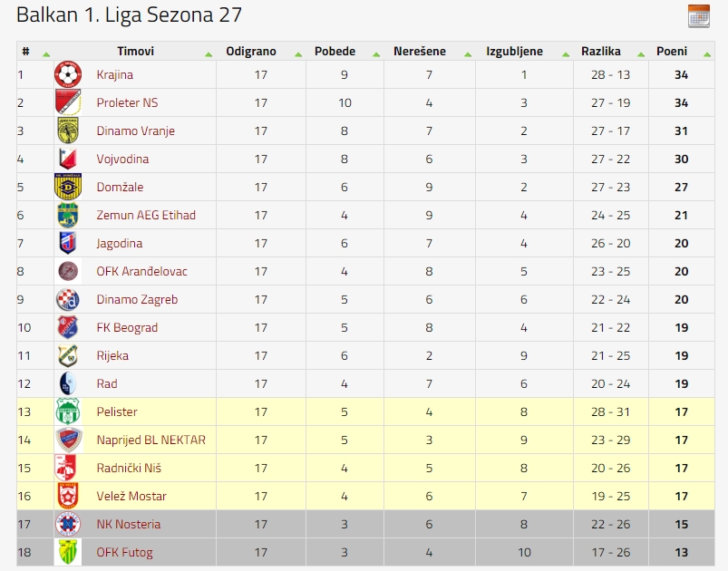The height and width of the screenshot is (571, 728).
Task: Click the Dinamo Zagreb checkered crest
Action: pos(68,299)
